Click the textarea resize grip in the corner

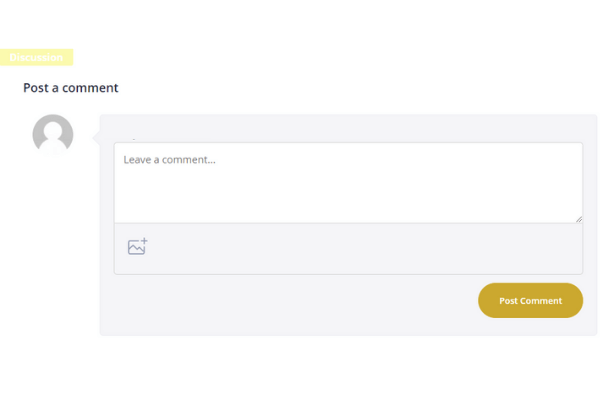coord(579,219)
